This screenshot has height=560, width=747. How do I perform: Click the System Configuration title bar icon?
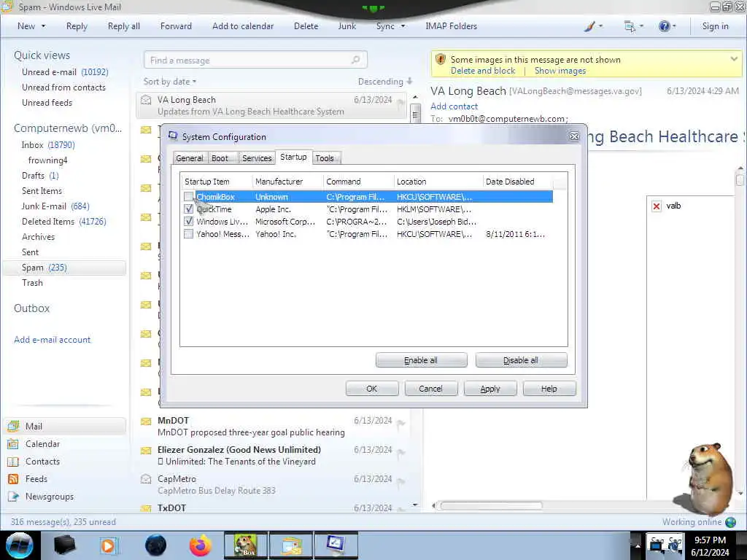[173, 136]
